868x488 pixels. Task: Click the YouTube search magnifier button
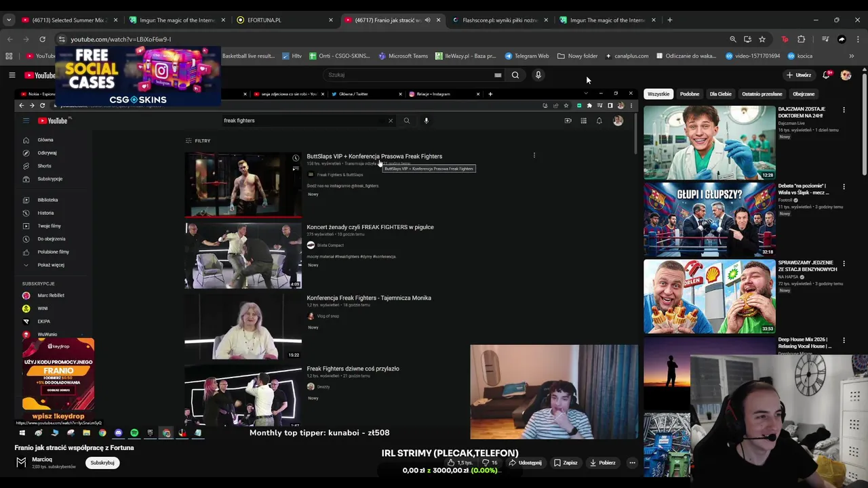click(515, 75)
